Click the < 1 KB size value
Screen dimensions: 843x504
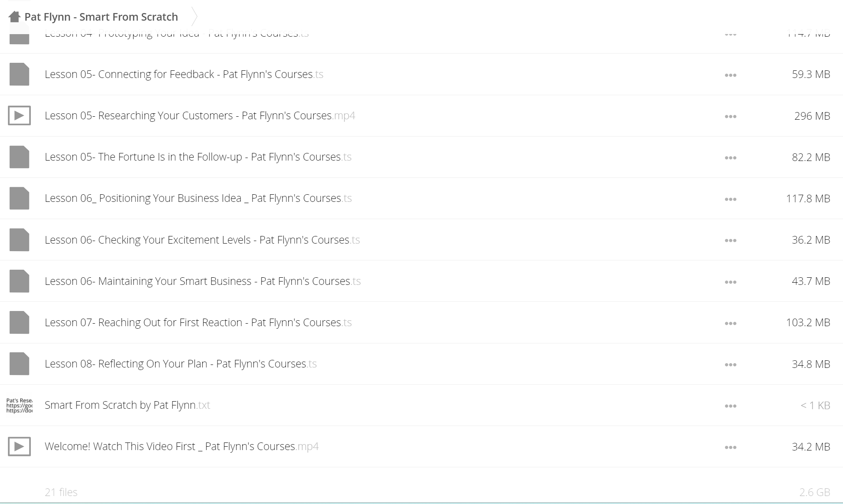(815, 405)
